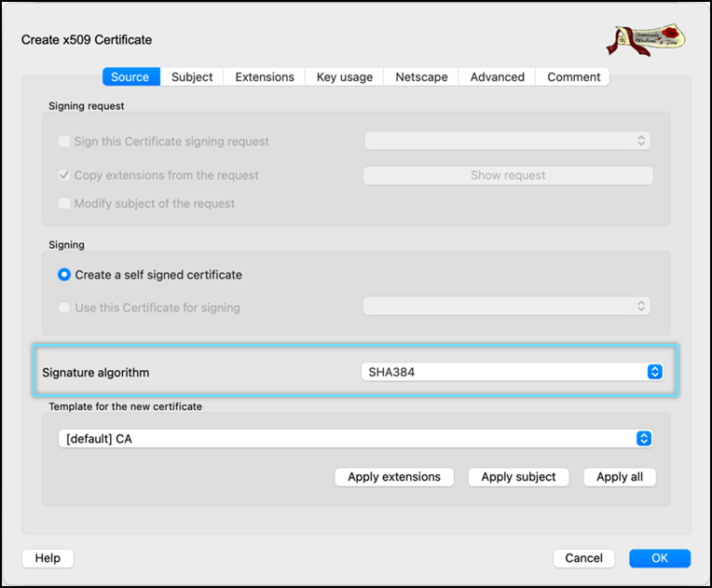Select Create a self signed certificate
712x588 pixels.
pyautogui.click(x=64, y=275)
